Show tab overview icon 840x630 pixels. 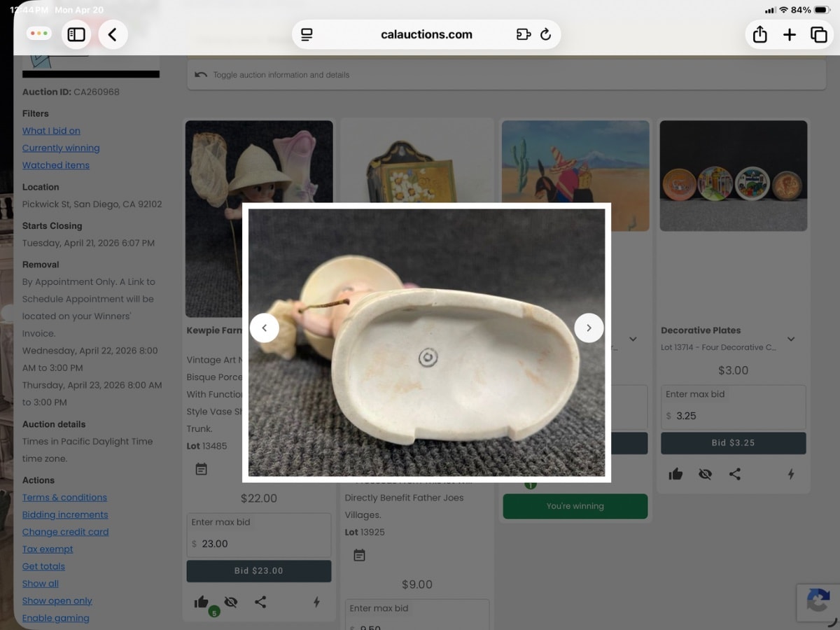point(818,34)
